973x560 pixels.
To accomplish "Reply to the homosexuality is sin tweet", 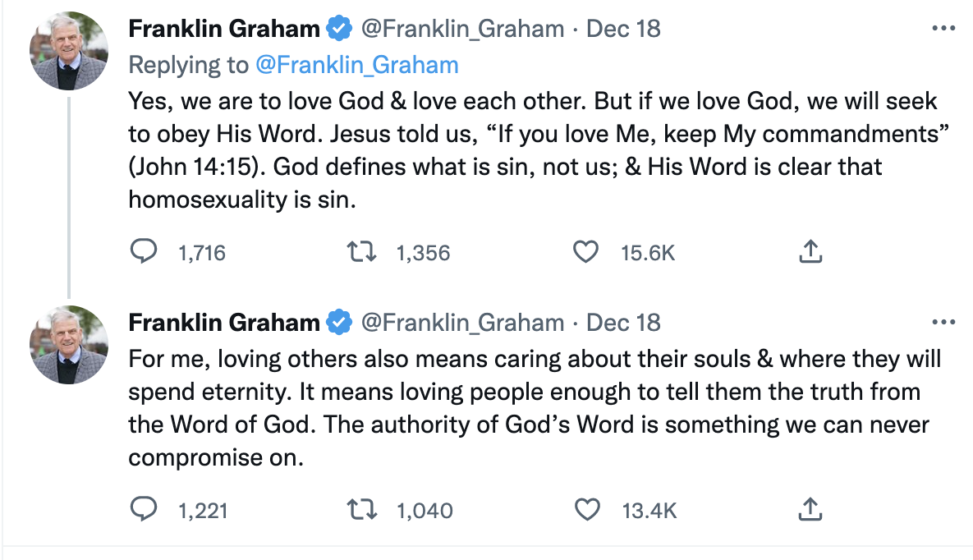I will click(x=145, y=252).
